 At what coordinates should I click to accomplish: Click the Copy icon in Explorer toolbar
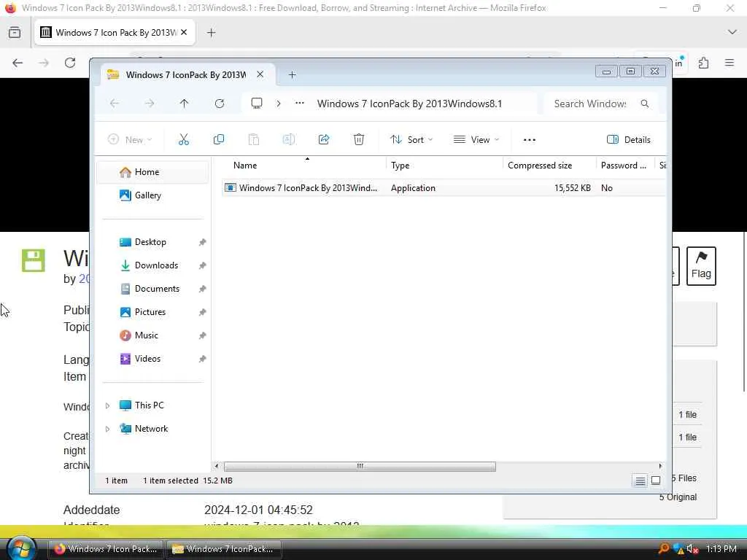pos(219,139)
